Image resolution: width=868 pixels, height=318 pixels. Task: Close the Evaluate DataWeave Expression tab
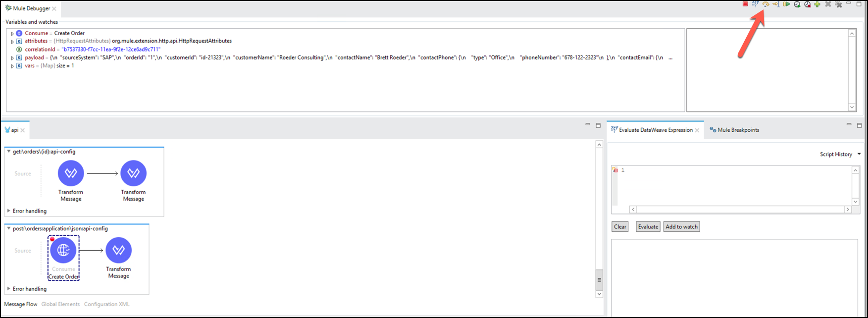coord(697,130)
